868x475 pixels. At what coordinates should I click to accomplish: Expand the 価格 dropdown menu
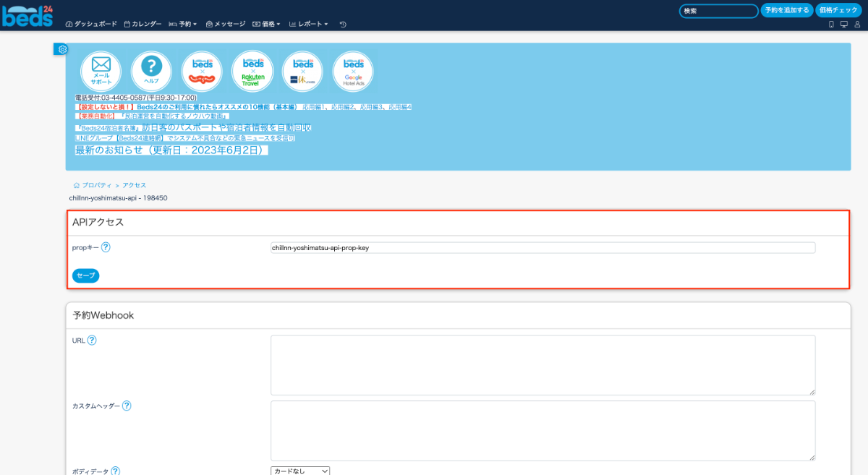[266, 24]
